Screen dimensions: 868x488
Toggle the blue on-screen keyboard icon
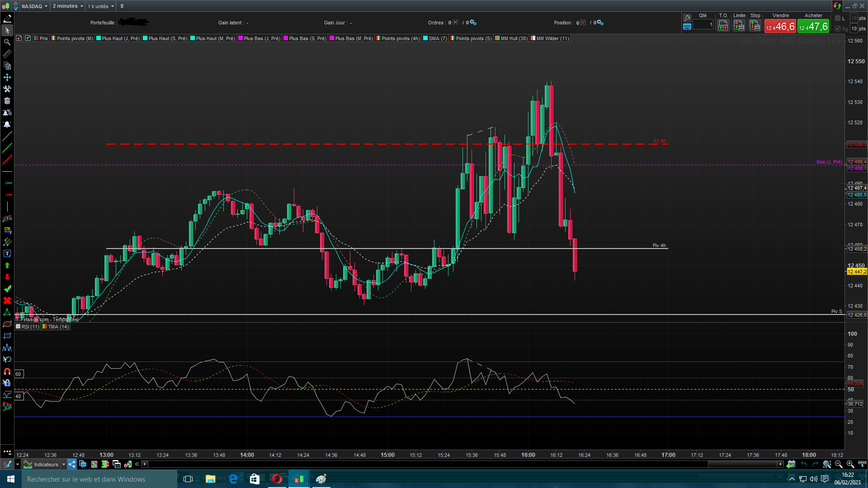click(687, 27)
